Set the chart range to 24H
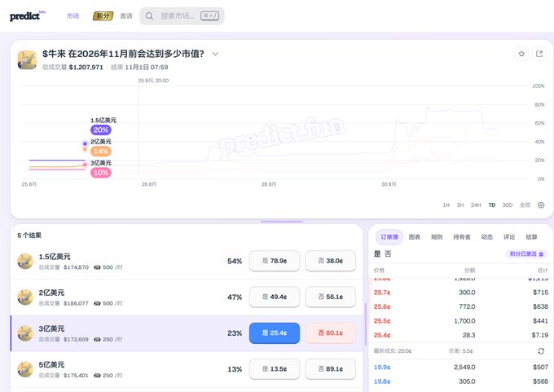Image resolution: width=554 pixels, height=392 pixels. [x=476, y=205]
